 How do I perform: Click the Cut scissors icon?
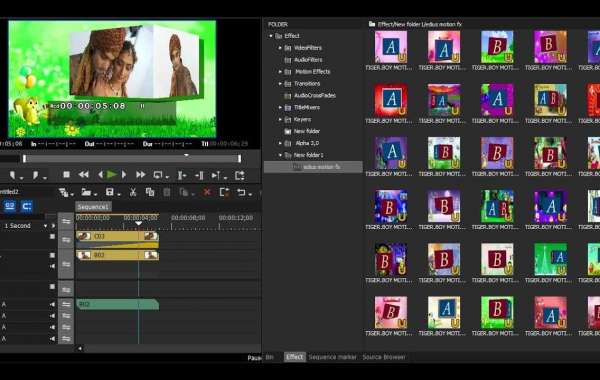pos(133,192)
